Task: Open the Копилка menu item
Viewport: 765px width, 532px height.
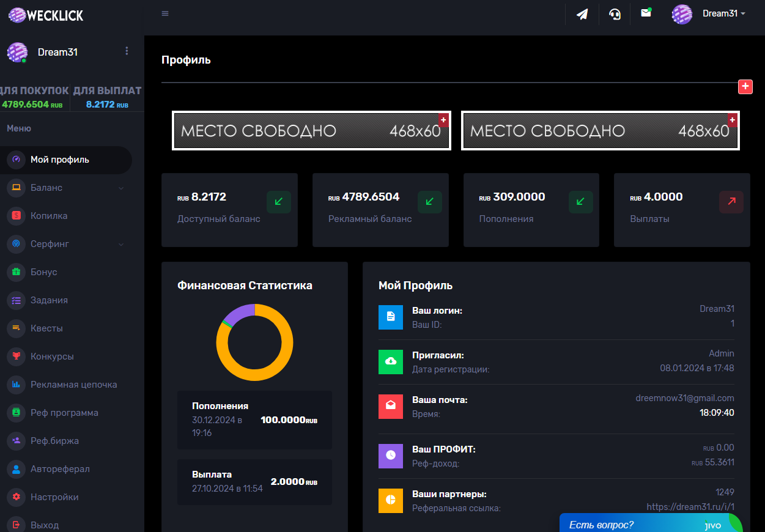Action: (x=49, y=216)
